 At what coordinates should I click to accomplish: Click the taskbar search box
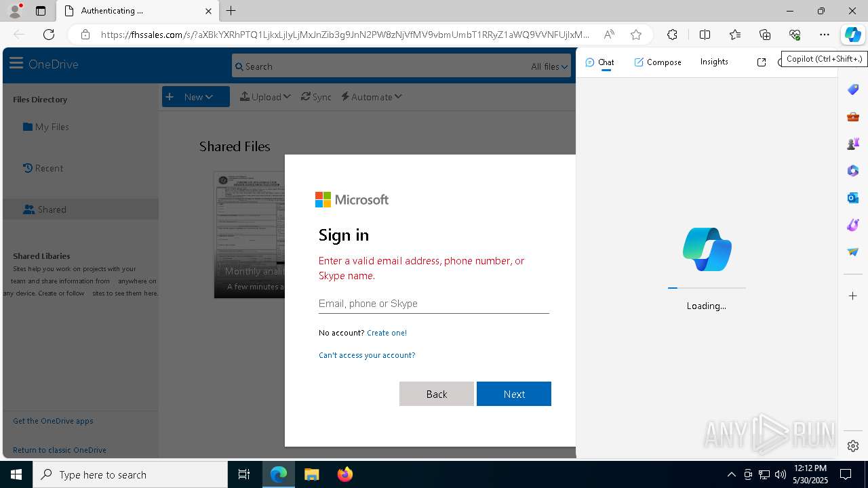(130, 474)
